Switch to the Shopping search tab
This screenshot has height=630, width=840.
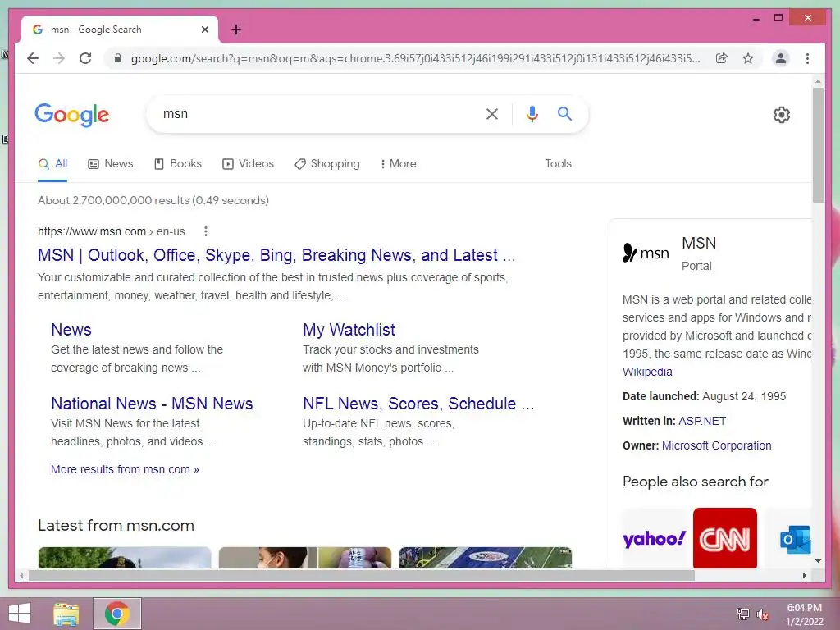click(327, 163)
